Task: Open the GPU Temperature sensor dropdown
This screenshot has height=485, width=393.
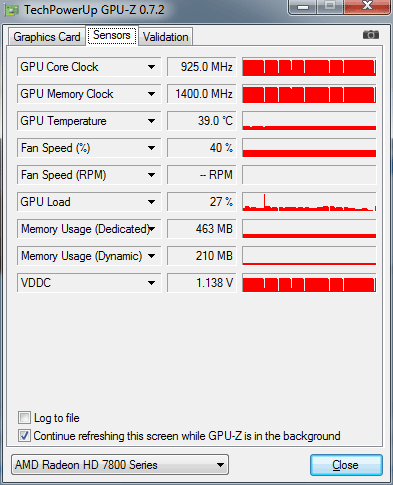Action: [152, 121]
